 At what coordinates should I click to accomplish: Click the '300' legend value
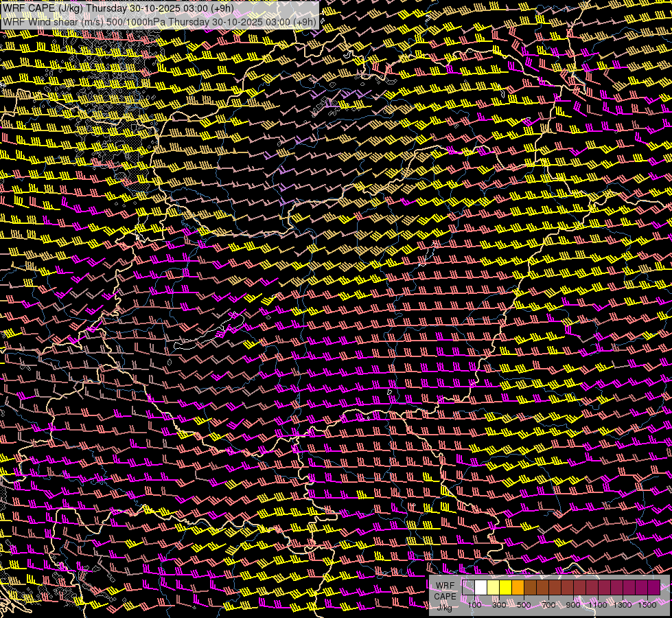pos(499,605)
